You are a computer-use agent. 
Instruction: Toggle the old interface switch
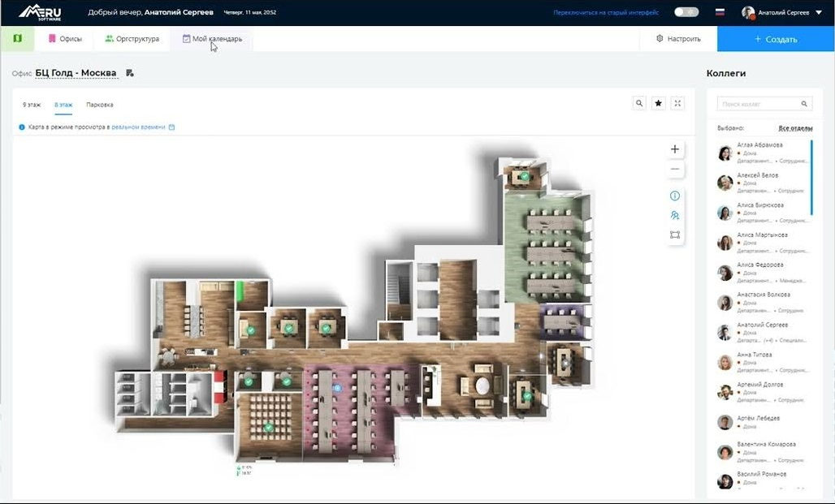[686, 13]
